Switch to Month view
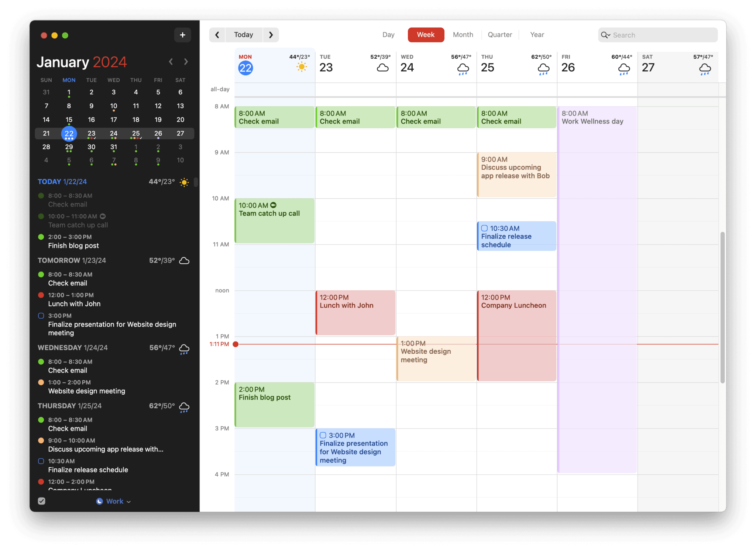The image size is (756, 551). [x=463, y=35]
